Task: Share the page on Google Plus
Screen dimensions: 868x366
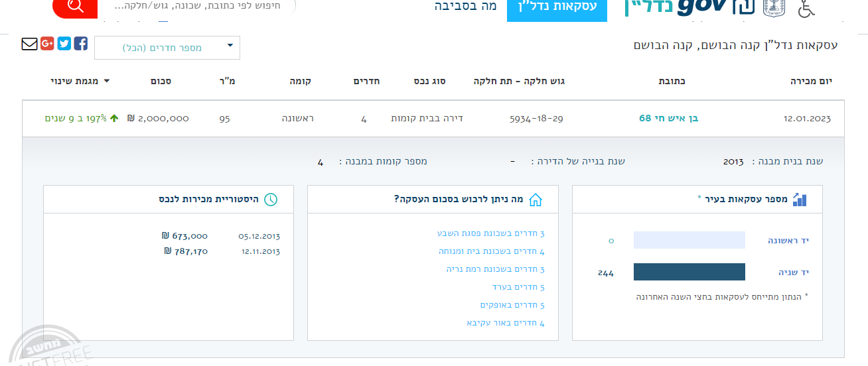Action: [x=47, y=44]
